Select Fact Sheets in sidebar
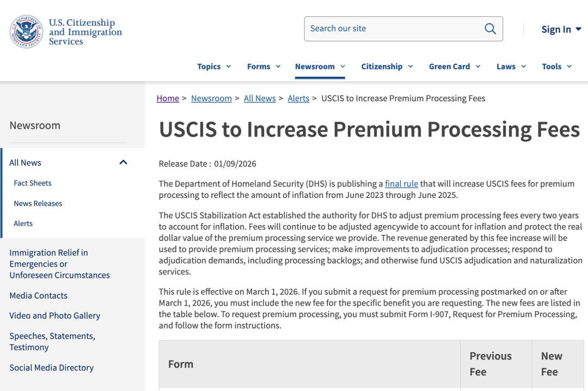The image size is (588, 391). [x=33, y=183]
